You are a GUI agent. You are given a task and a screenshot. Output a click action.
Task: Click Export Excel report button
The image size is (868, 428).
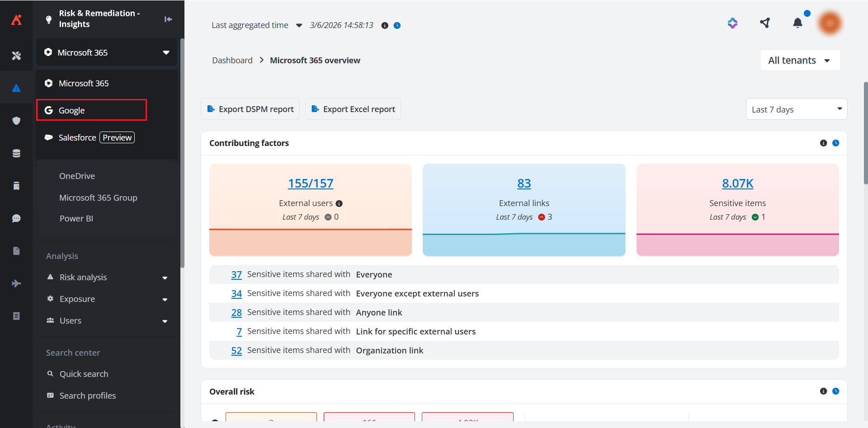pyautogui.click(x=353, y=109)
